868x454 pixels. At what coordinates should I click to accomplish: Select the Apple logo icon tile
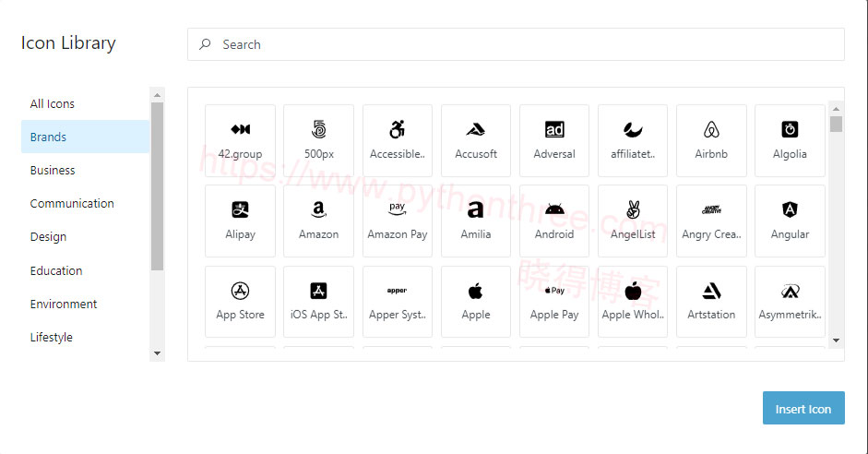476,302
